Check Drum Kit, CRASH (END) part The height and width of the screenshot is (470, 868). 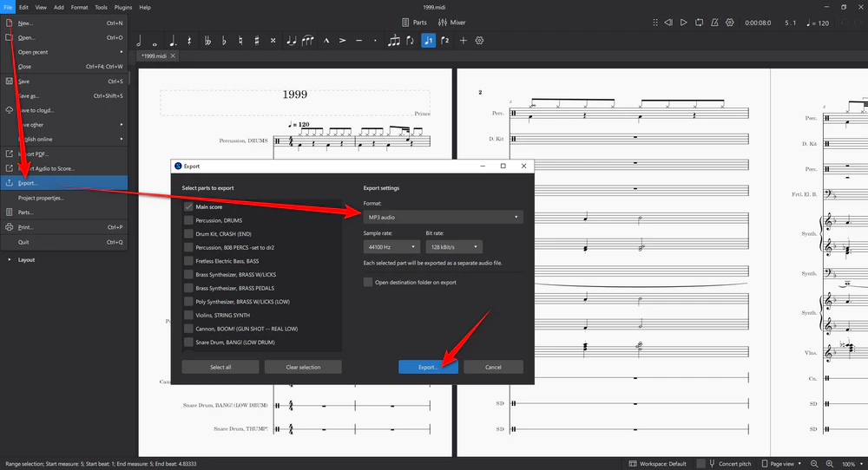[x=188, y=234]
